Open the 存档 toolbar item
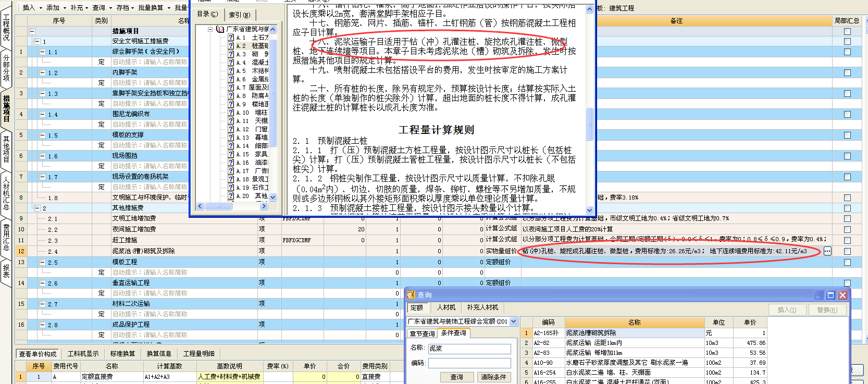The image size is (868, 384). coord(125,8)
